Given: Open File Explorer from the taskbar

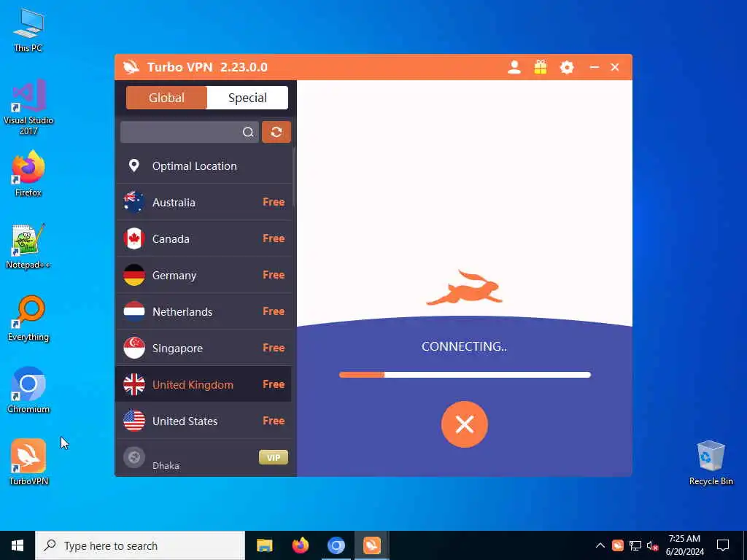Looking at the screenshot, I should pos(264,545).
